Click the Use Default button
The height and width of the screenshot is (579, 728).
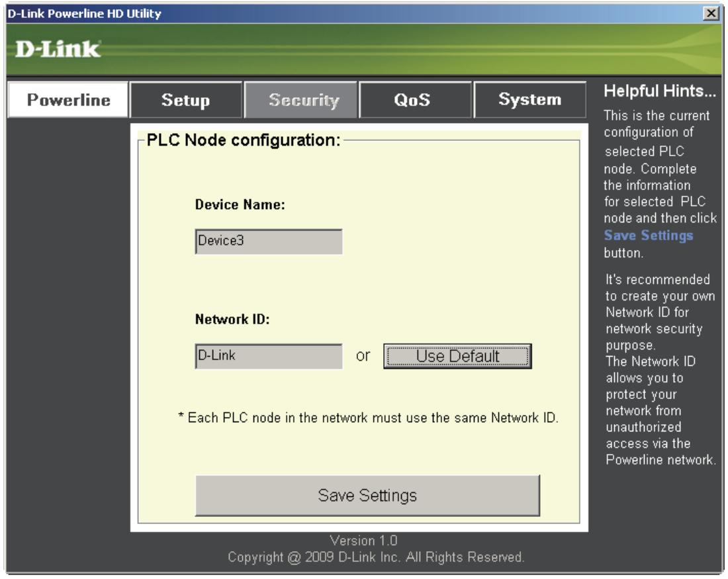(x=457, y=356)
